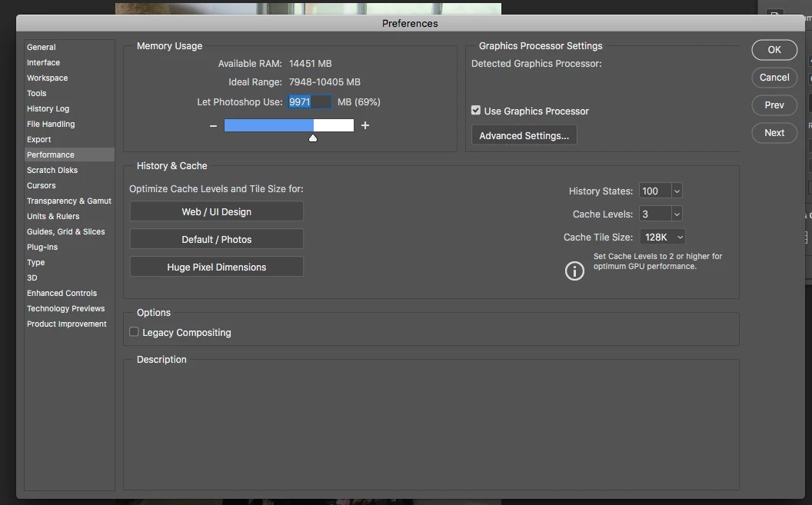The image size is (812, 505).
Task: Click the Detected Graphics Processor label
Action: click(537, 64)
